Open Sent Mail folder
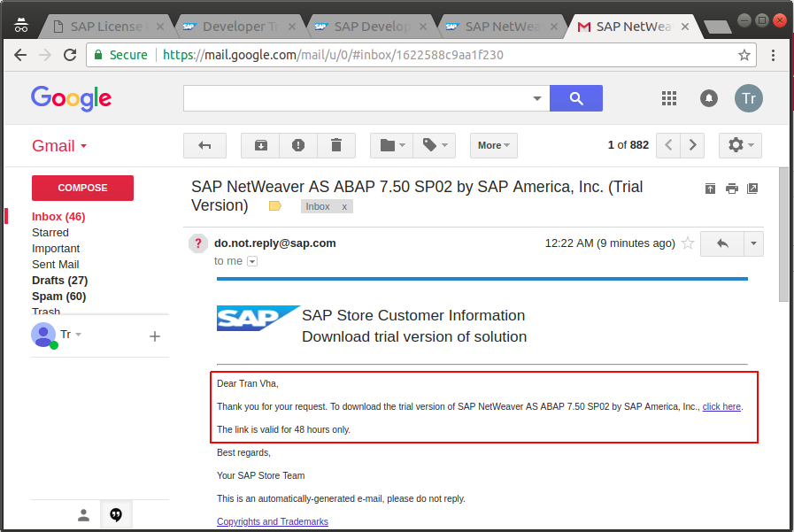 point(55,264)
